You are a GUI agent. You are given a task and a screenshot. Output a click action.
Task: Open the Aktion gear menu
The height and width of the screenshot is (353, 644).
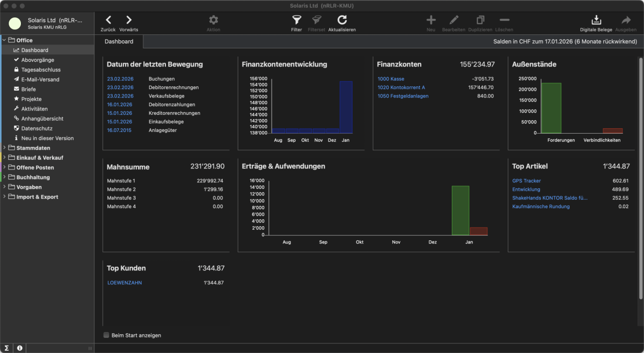click(214, 20)
